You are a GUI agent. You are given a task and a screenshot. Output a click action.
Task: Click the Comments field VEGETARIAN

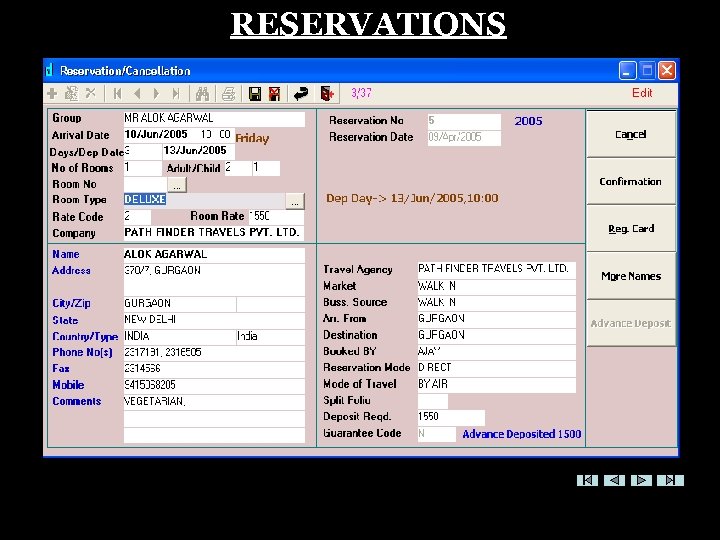click(x=214, y=402)
